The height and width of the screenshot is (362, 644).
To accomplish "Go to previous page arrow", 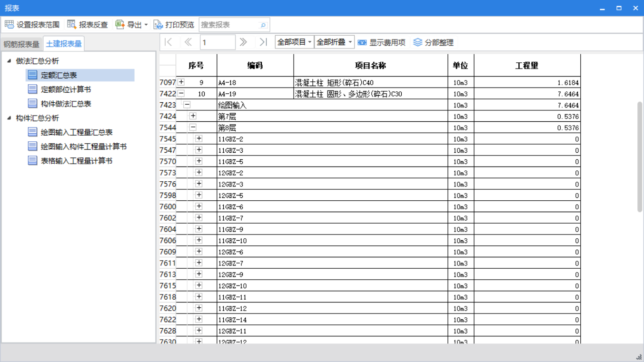I will [188, 42].
